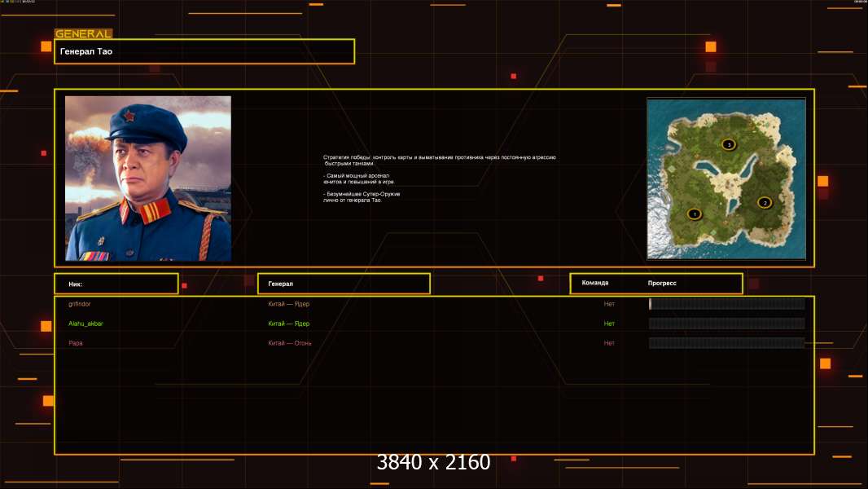Click team value 'Нет' for grifindor
Image resolution: width=868 pixels, height=489 pixels.
coord(609,304)
